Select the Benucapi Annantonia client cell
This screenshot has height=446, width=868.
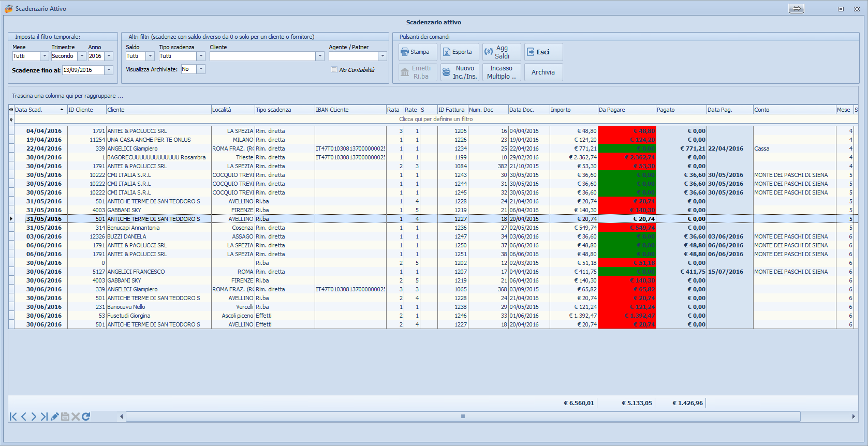pyautogui.click(x=159, y=228)
